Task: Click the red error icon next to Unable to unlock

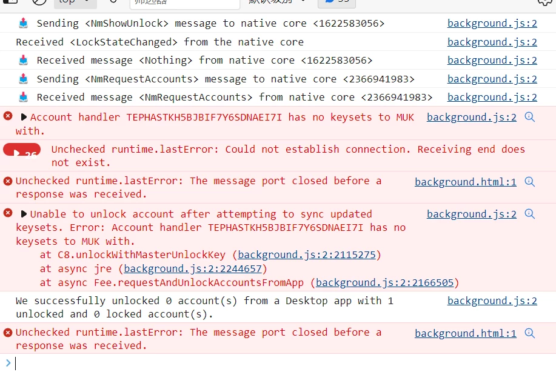Action: pos(8,213)
